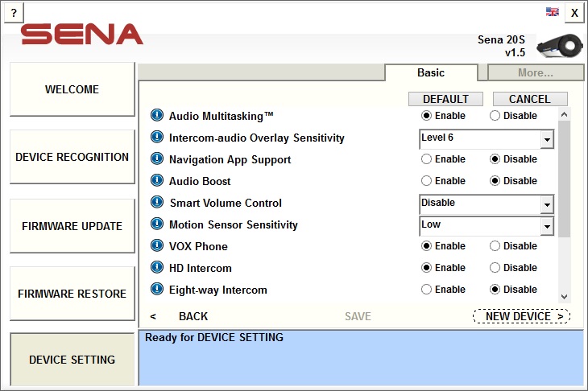Open help with the question mark button
Screen dimensions: 588x391
click(x=14, y=13)
